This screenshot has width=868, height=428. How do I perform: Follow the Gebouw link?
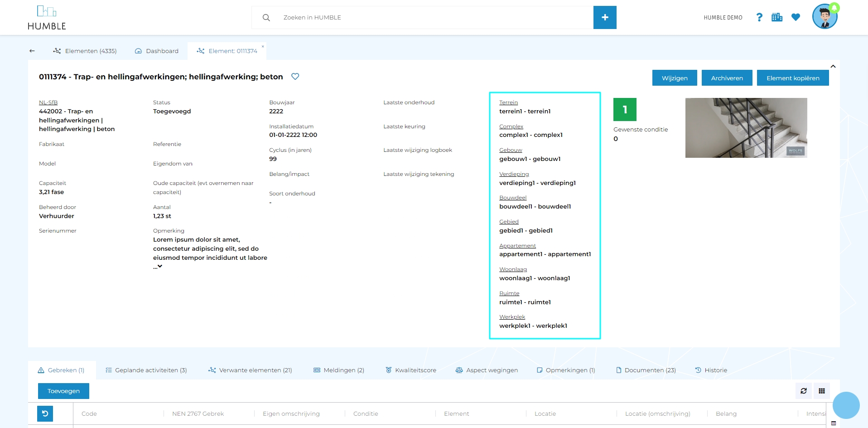(511, 150)
